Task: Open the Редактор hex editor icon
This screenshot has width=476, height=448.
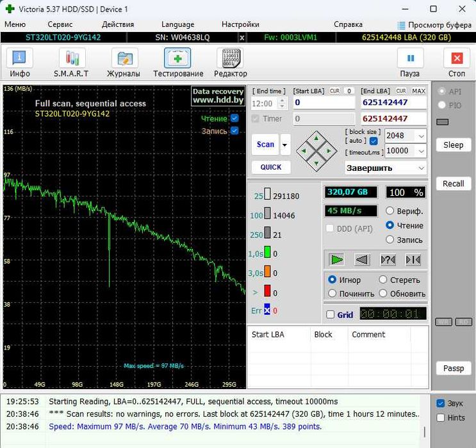Action: 230,63
